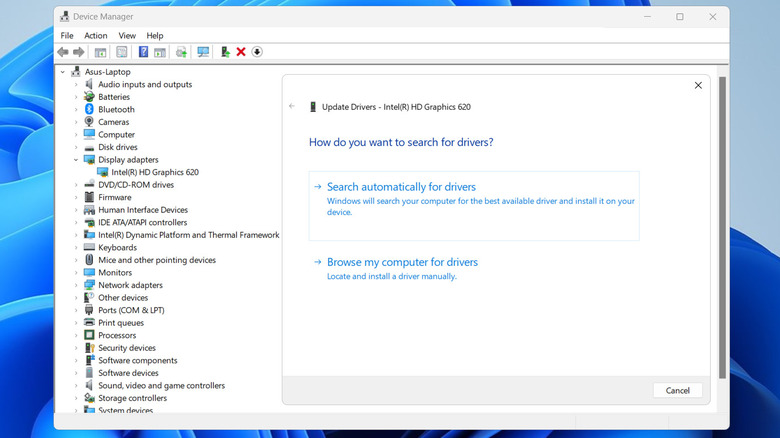Click the back arrow in Update Drivers dialog
The image size is (780, 438).
[292, 106]
